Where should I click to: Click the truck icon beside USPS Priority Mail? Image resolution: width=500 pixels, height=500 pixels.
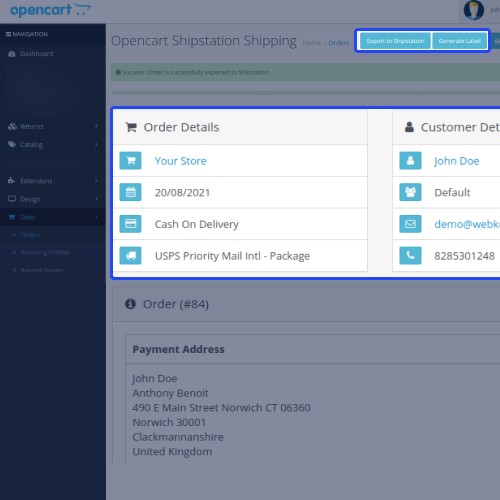tap(130, 256)
